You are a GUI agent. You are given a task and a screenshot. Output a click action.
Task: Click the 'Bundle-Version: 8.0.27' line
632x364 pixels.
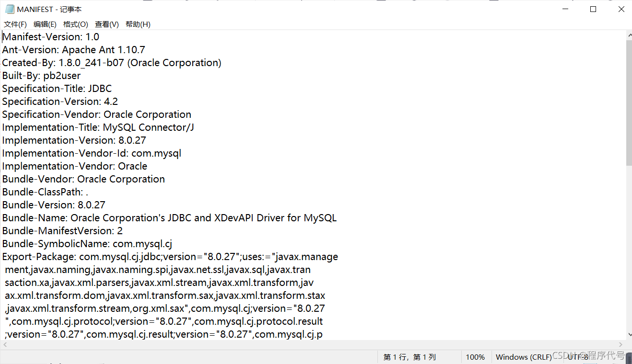(x=54, y=205)
